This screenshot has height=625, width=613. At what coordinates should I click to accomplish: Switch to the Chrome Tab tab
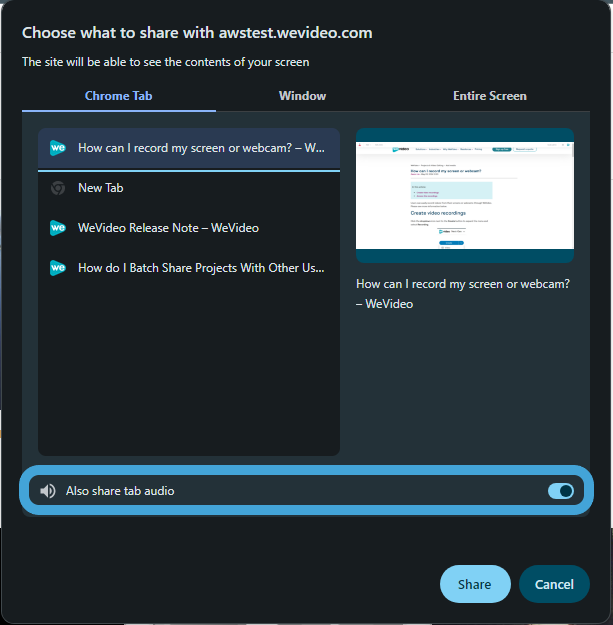click(119, 96)
